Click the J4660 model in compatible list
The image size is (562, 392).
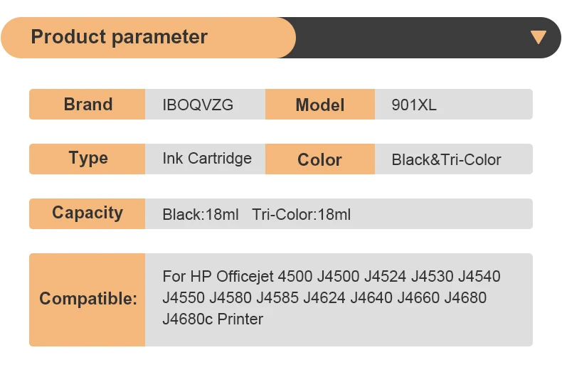418,297
